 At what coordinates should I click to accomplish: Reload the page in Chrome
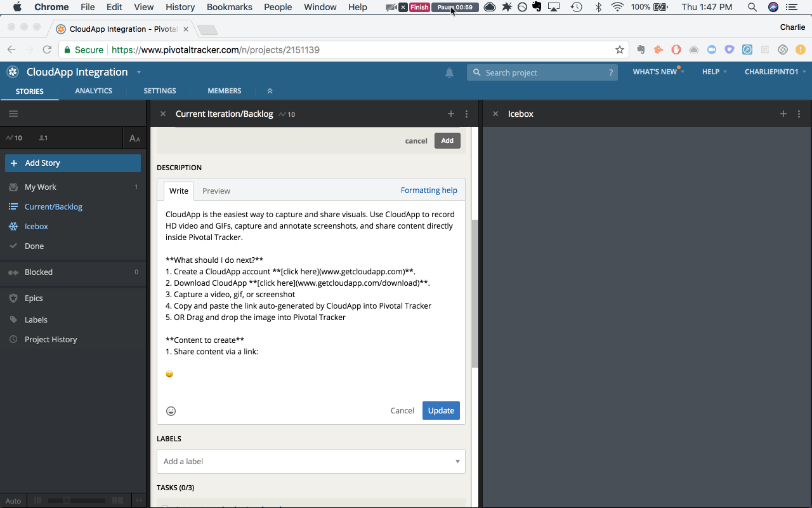point(47,50)
